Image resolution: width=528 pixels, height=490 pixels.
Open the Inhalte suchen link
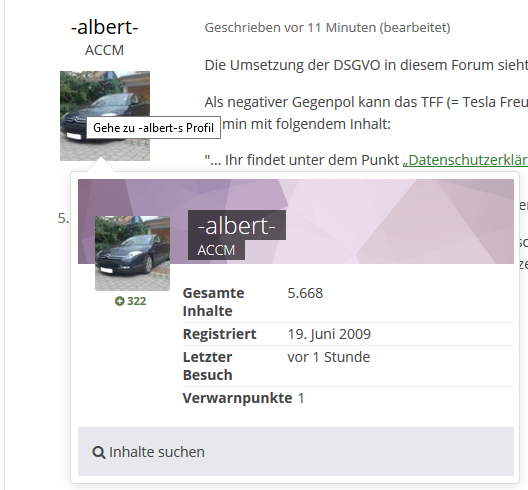coord(148,452)
